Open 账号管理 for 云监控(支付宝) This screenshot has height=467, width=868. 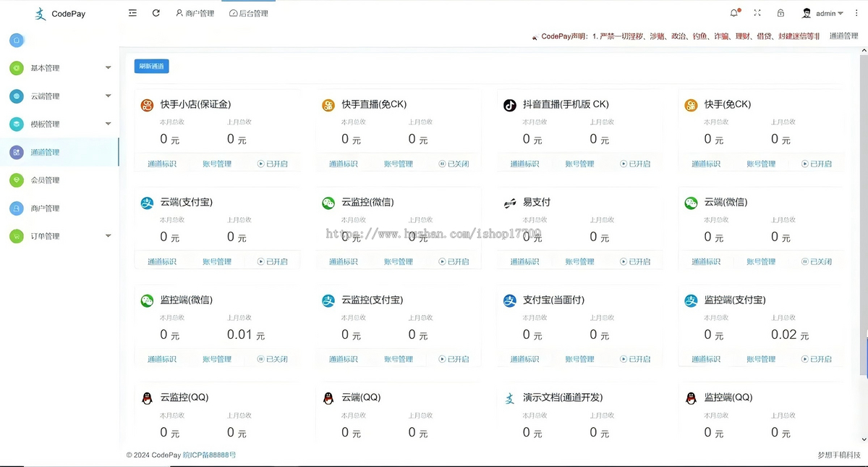click(399, 359)
